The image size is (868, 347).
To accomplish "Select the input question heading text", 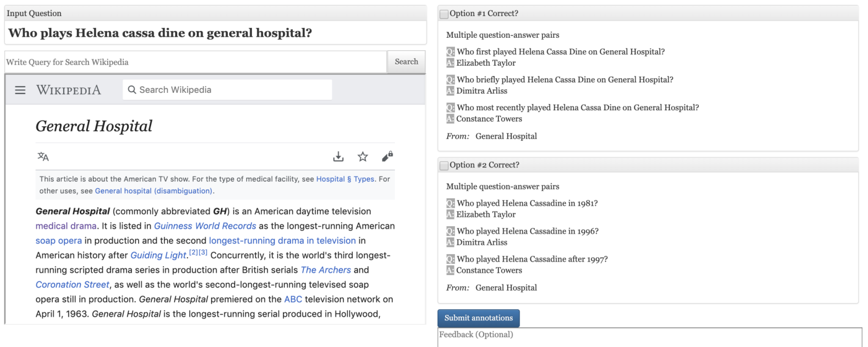I will [160, 33].
